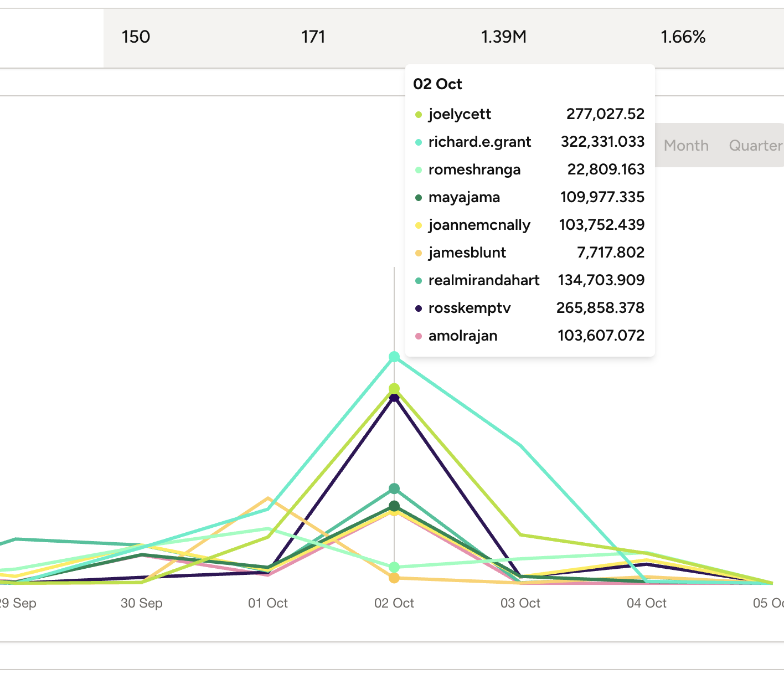Click the jamesblunt orange point on 02 Oct

(x=394, y=578)
